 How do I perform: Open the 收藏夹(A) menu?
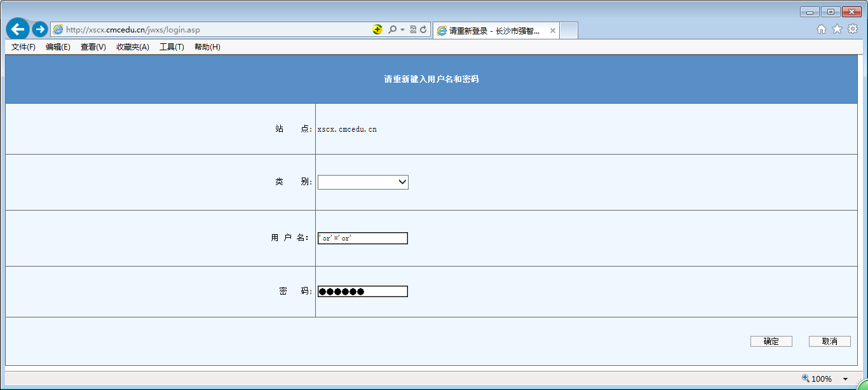[133, 47]
